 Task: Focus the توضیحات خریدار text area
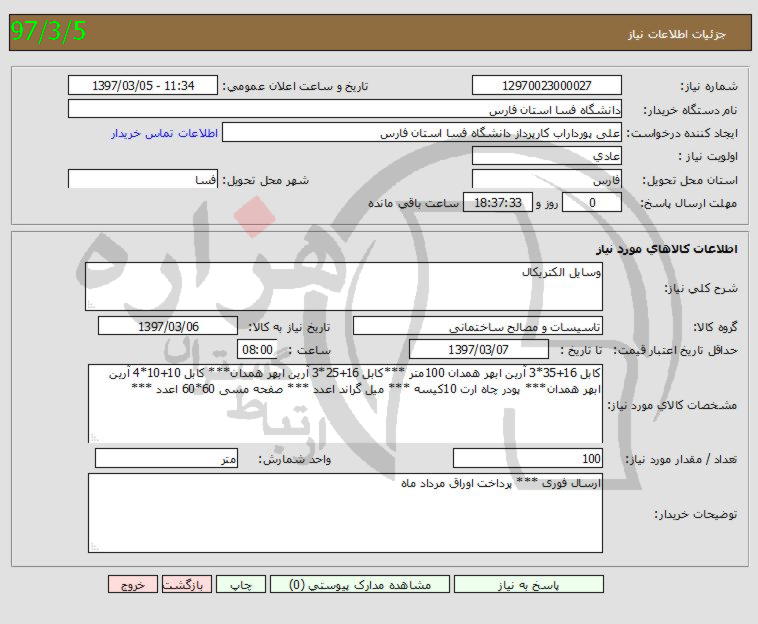point(345,512)
